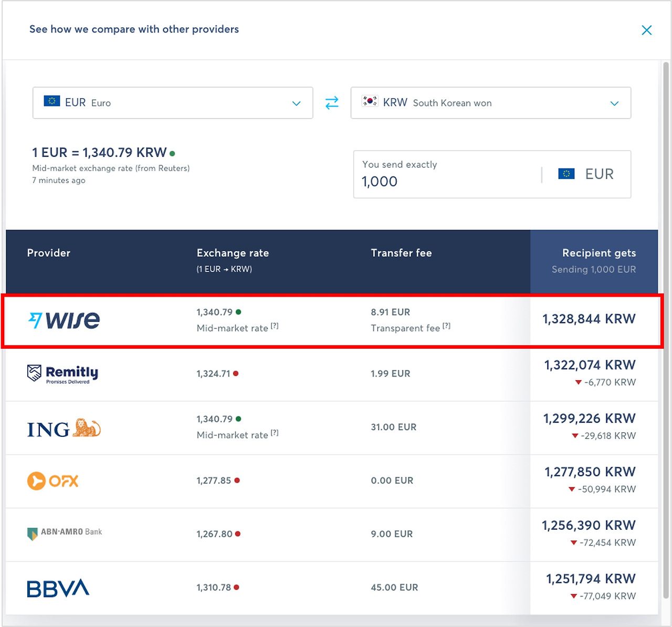The height and width of the screenshot is (627, 672).
Task: Click the 1,267.80 ABN AMRO rate
Action: [x=214, y=534]
